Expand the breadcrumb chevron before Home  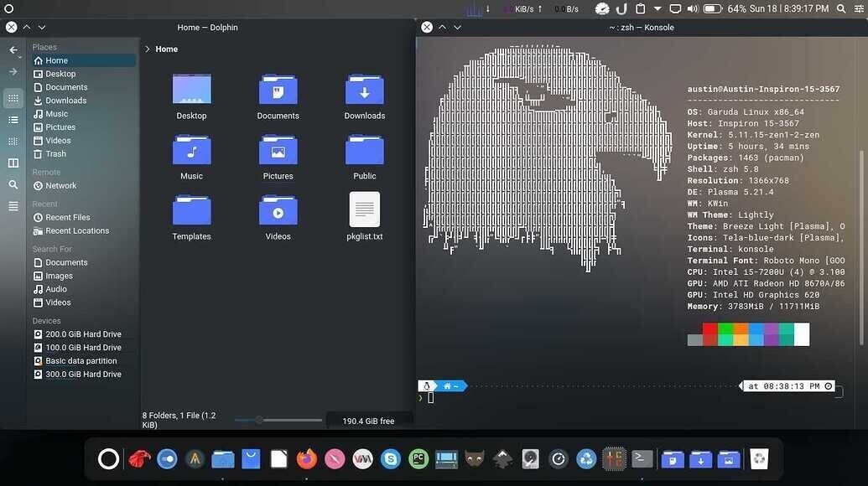pos(148,49)
